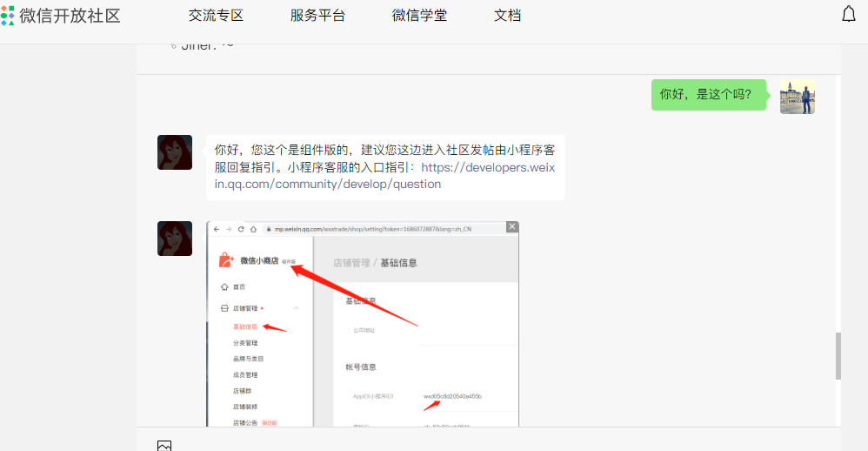Select 店铺群 in the sidebar menu
This screenshot has width=868, height=451.
coord(242,391)
